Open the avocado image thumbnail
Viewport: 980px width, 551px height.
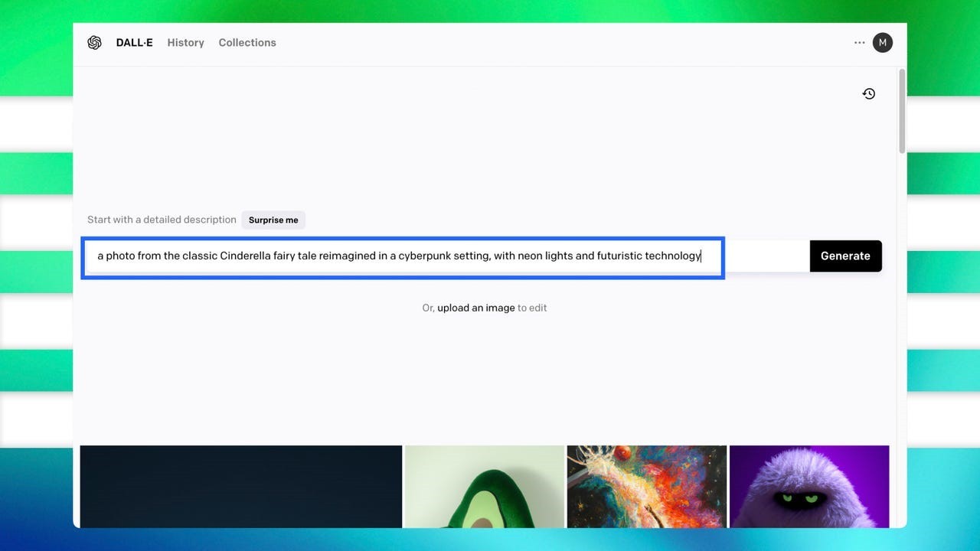coord(484,486)
